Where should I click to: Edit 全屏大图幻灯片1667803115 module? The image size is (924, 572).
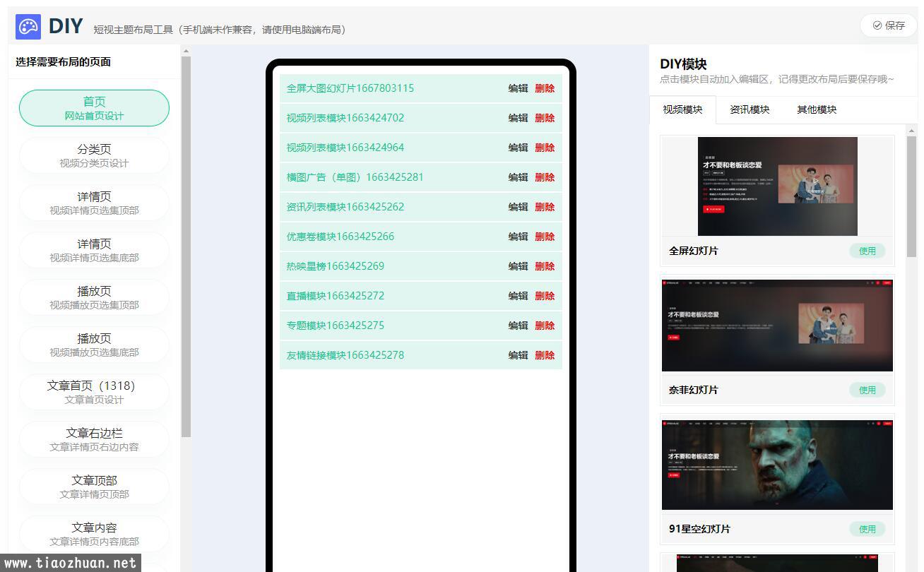[518, 88]
